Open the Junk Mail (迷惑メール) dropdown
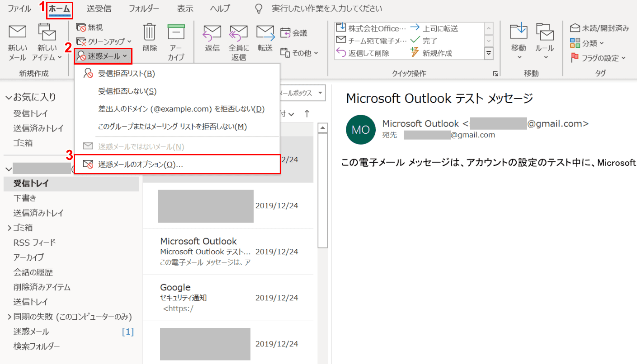This screenshot has width=637, height=364. (104, 56)
